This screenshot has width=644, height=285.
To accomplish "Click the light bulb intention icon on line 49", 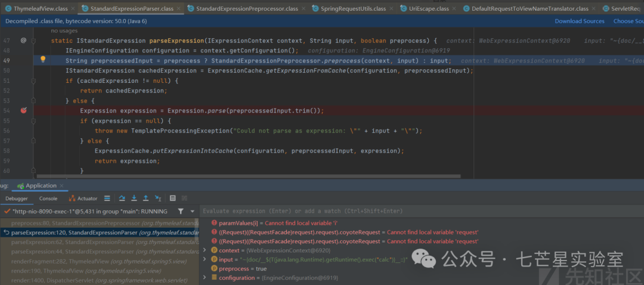I will click(x=43, y=60).
